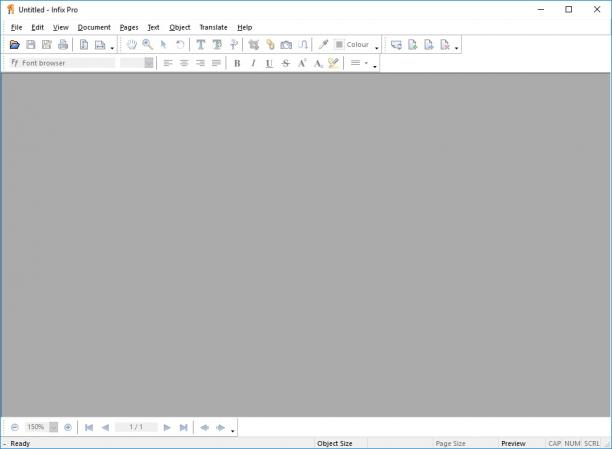Select the outlined Text box T tool
Viewport: 612px width, 449px height.
pyautogui.click(x=217, y=45)
